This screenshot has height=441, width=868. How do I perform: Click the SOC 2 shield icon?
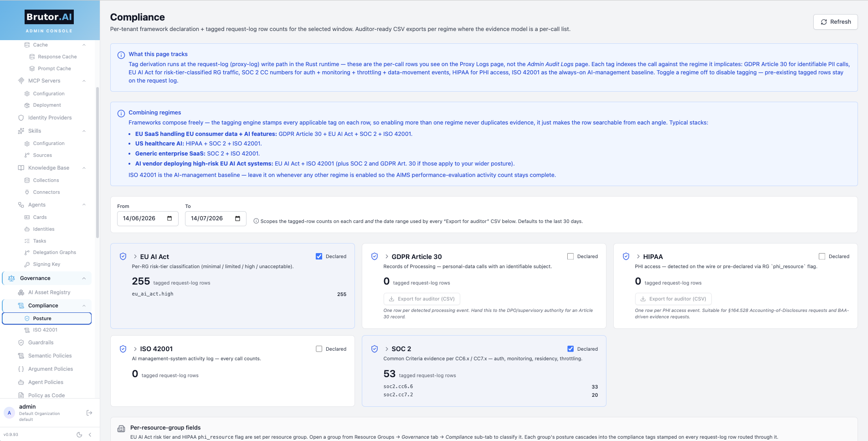pyautogui.click(x=375, y=349)
